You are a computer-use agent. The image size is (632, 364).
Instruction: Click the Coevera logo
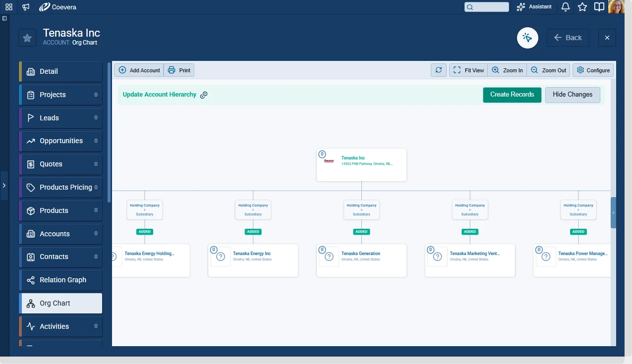pos(58,7)
